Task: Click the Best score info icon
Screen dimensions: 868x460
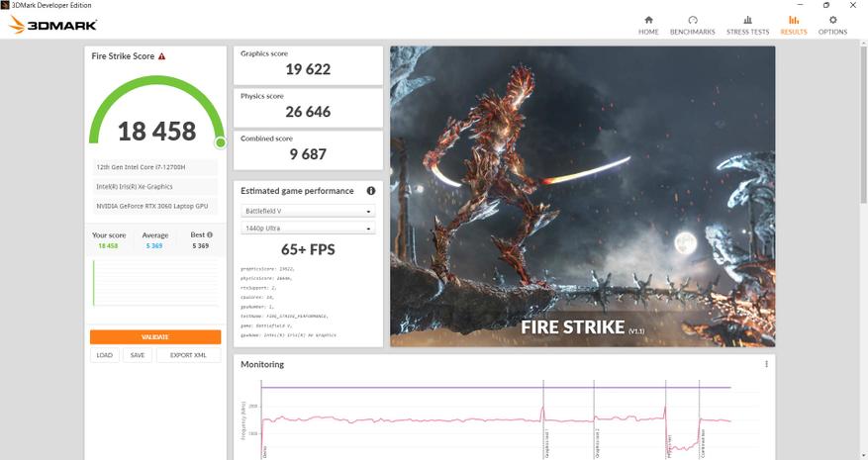Action: 210,234
